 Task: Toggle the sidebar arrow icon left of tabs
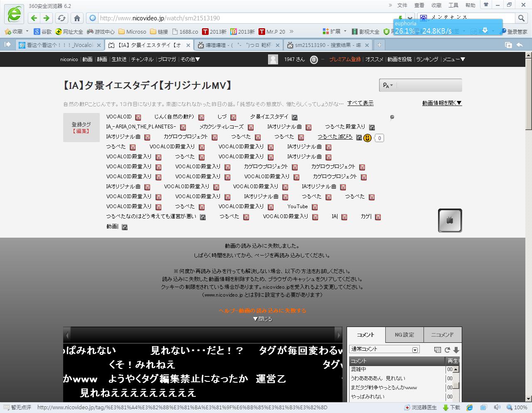[x=7, y=44]
